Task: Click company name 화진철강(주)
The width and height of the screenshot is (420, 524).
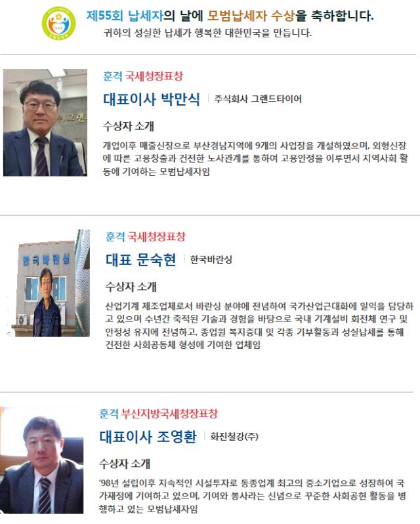Action: coord(234,436)
